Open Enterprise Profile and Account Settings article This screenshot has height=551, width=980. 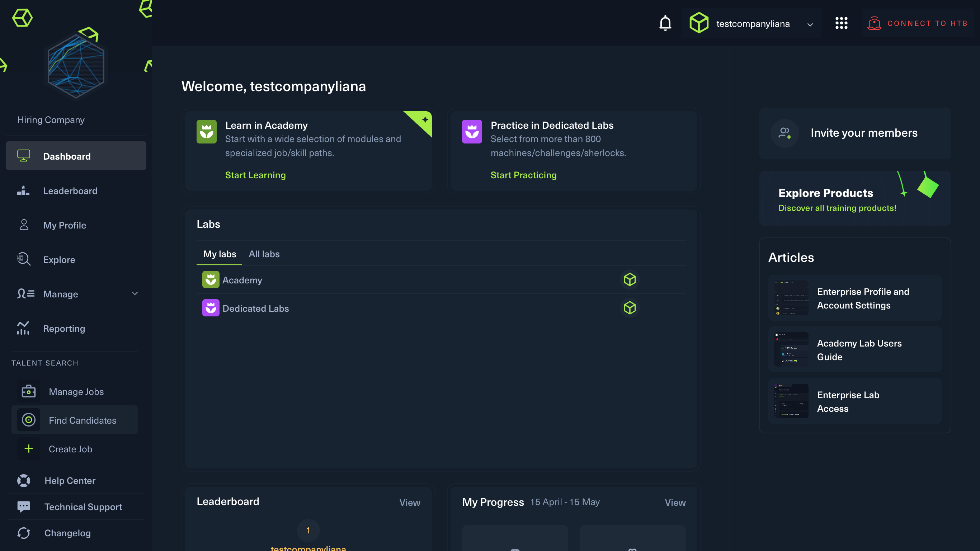click(855, 298)
